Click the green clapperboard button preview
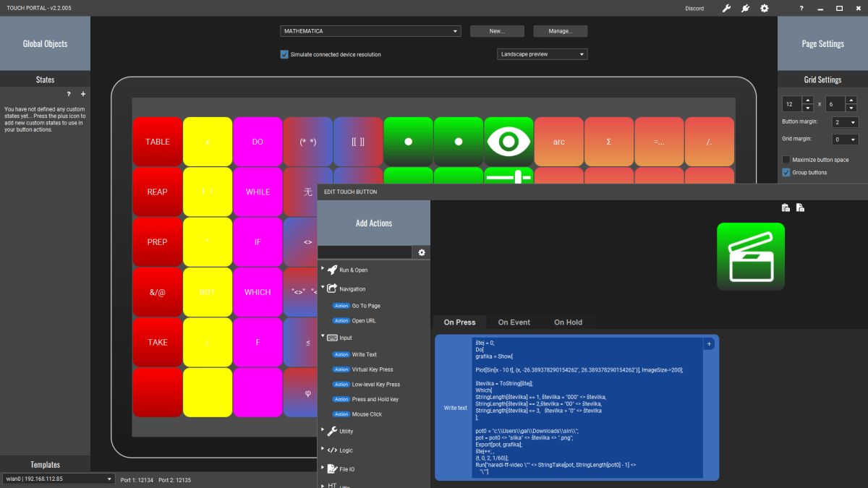868x488 pixels. tap(751, 257)
